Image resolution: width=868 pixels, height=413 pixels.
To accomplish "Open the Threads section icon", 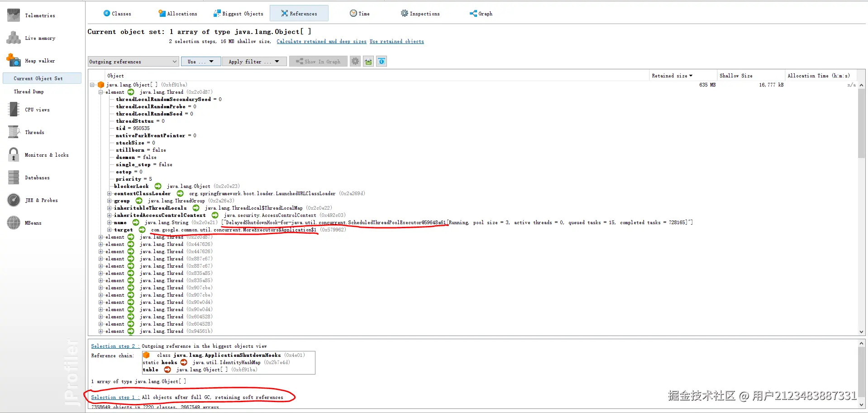I will (x=14, y=132).
